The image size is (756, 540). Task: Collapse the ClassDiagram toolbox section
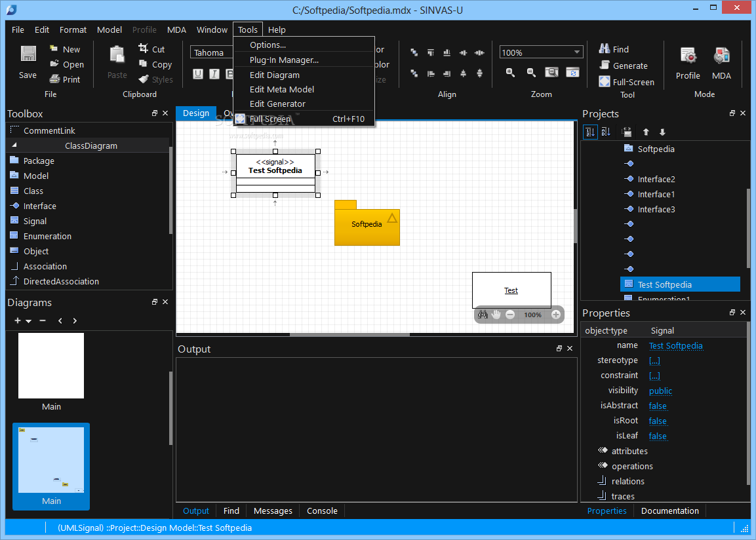(x=14, y=145)
